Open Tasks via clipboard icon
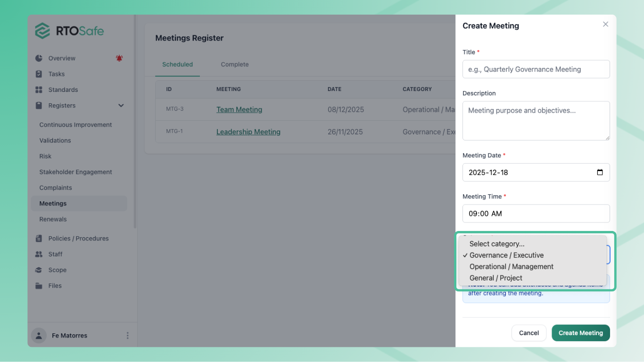Viewport: 644px width, 362px height. point(39,74)
